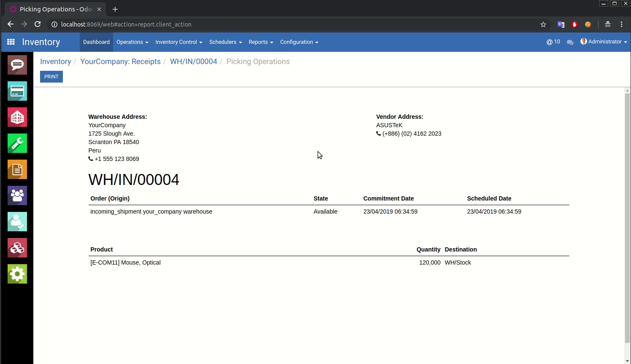Screen dimensions: 631x364
Task: Open the Reports menu
Action: coord(261,42)
